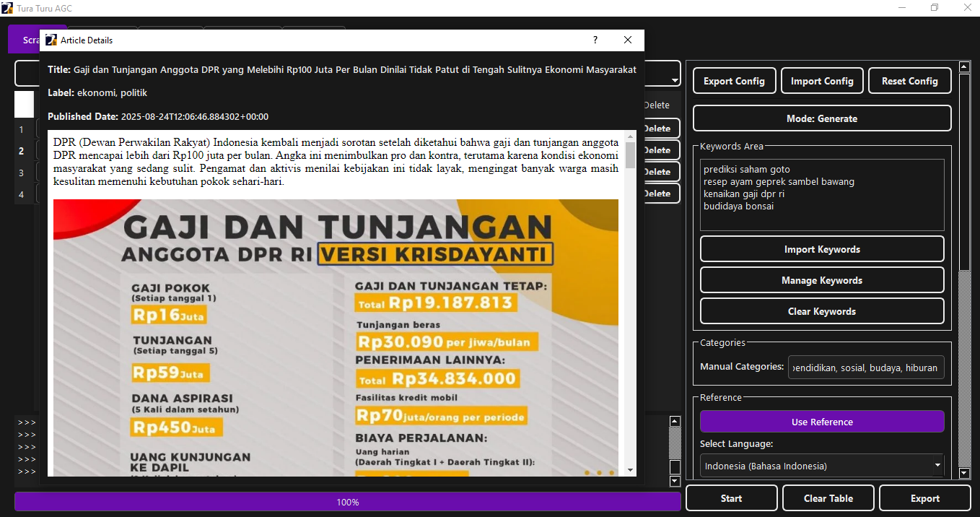Click the 100% progress bar
This screenshot has width=980, height=517.
[348, 502]
